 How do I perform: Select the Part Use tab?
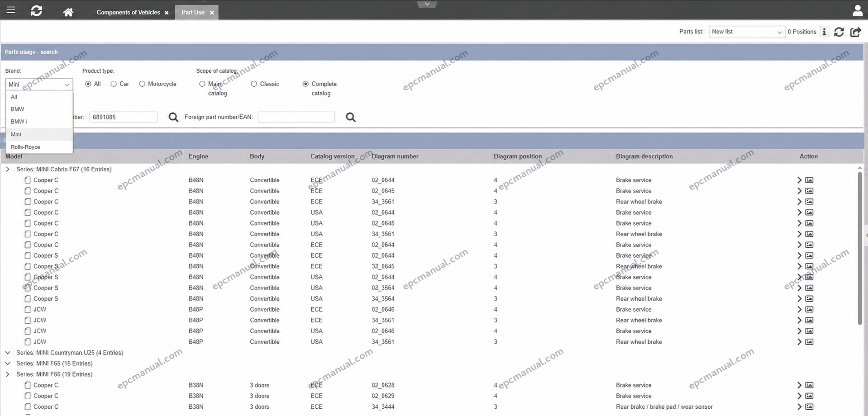[193, 12]
